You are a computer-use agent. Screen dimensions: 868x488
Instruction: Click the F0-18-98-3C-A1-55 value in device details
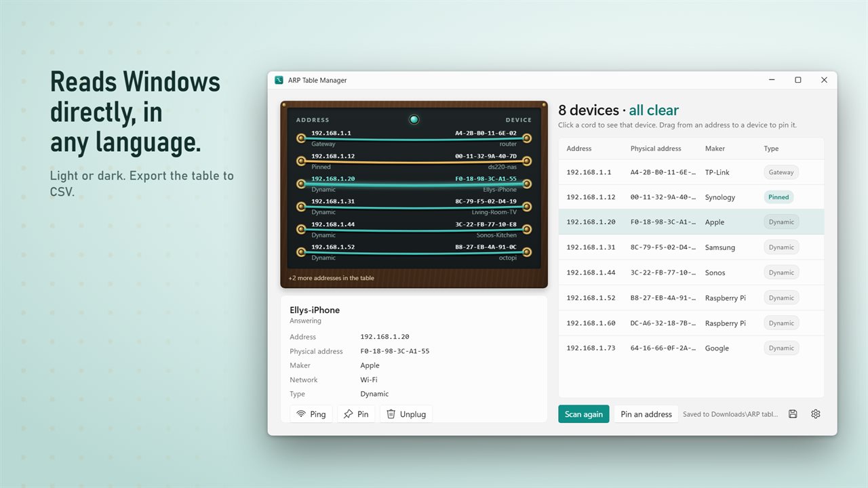coord(395,351)
